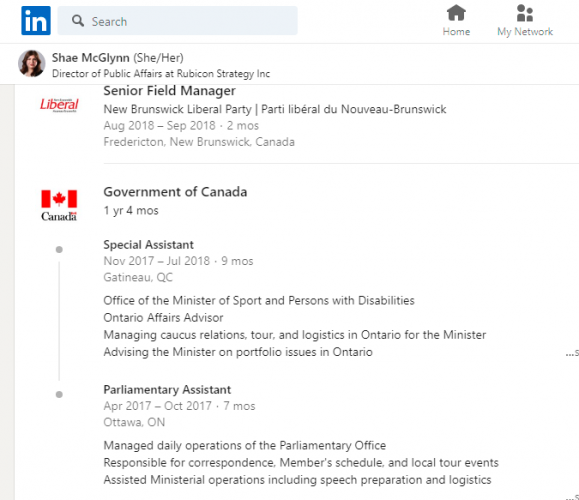The image size is (579, 500).
Task: Open the Liberal party logo
Action: point(59,105)
